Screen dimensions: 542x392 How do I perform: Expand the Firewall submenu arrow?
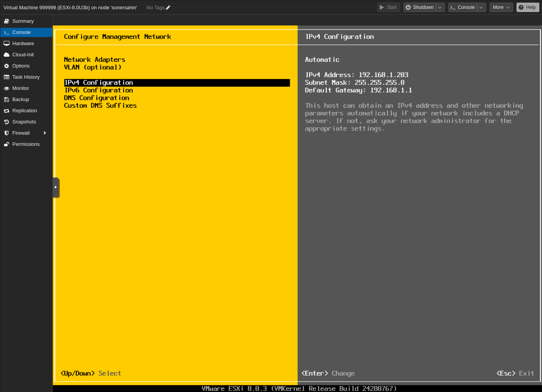(45, 133)
